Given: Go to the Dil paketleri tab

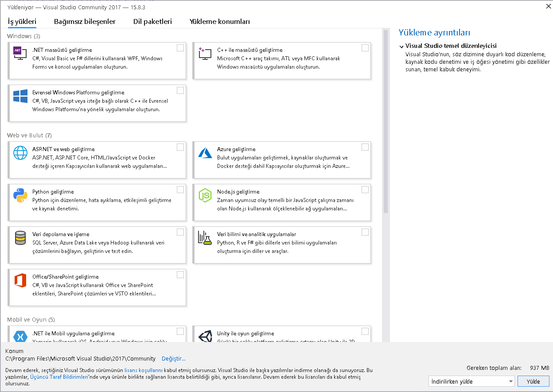Looking at the screenshot, I should [152, 21].
